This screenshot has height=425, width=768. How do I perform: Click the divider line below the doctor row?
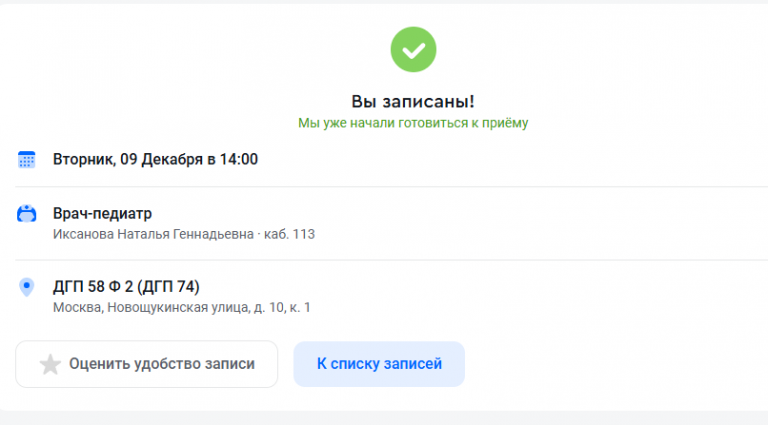(x=391, y=260)
